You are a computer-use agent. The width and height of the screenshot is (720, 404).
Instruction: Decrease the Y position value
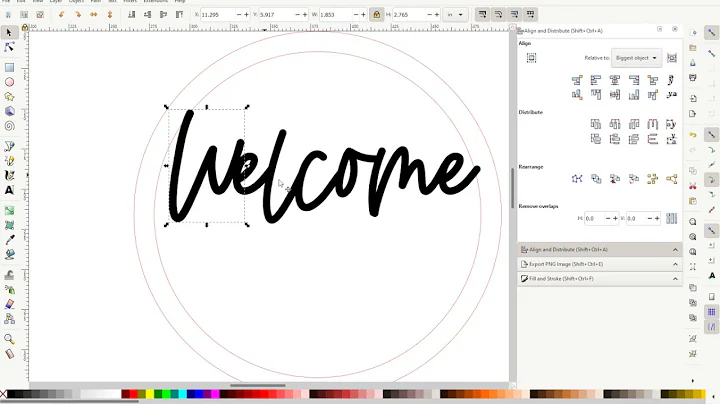[x=297, y=15]
